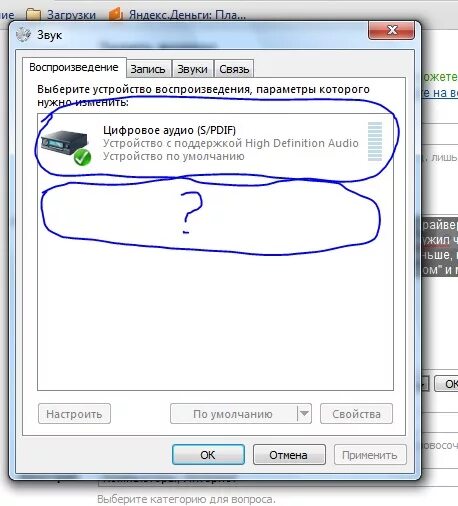Switch to the Воспроизведение tab
The height and width of the screenshot is (506, 458).
click(74, 67)
